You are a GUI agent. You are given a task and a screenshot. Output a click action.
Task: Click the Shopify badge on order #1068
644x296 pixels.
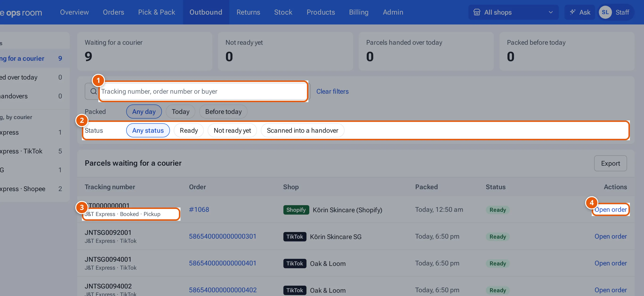[x=296, y=210]
